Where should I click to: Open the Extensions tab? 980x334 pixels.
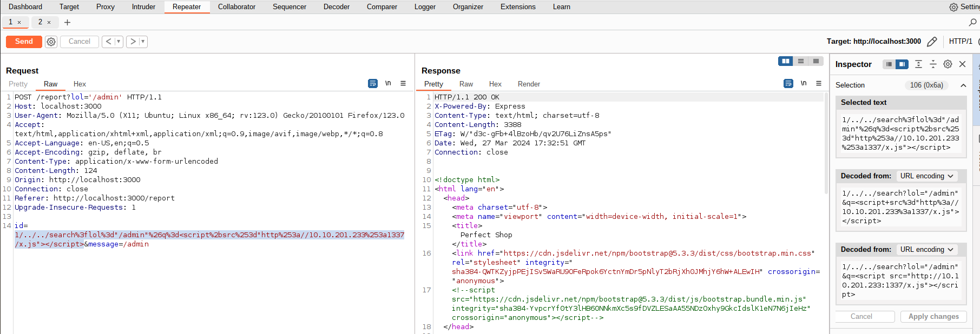tap(518, 7)
